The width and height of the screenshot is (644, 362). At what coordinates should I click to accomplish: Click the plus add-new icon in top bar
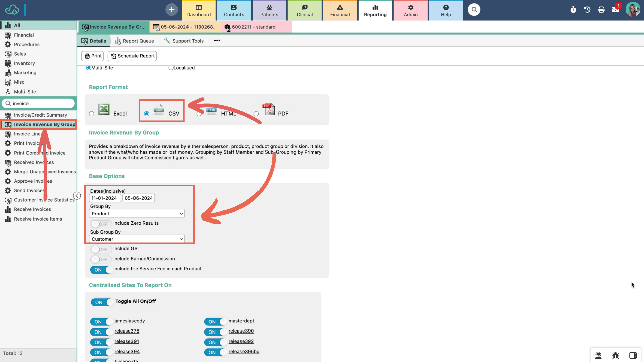click(171, 10)
